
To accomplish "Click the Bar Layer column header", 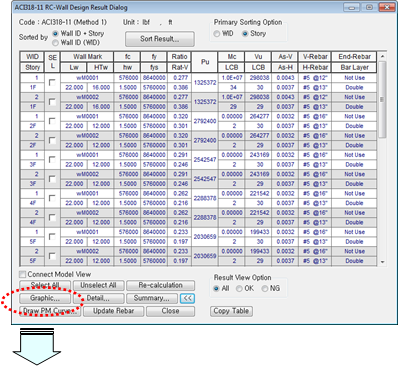I will click(x=354, y=67).
